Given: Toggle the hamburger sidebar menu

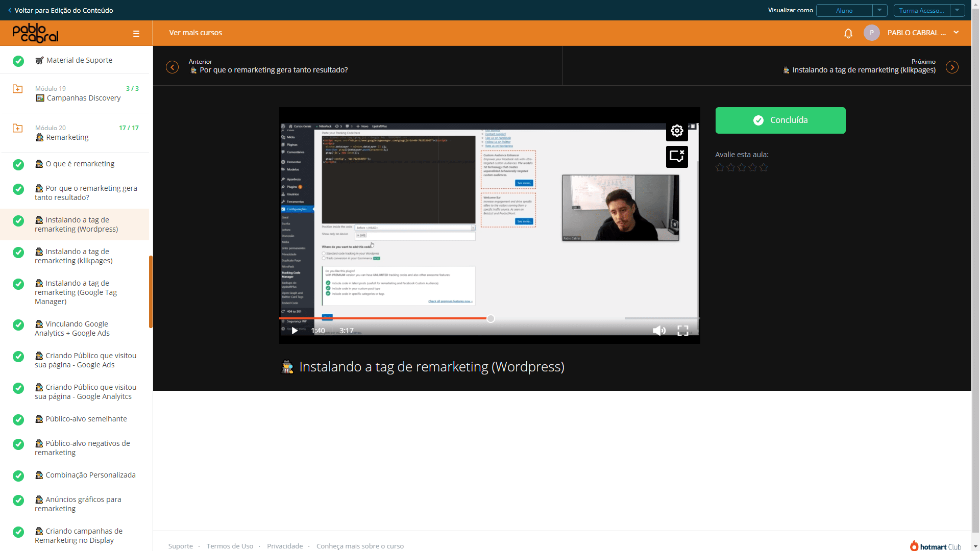Looking at the screenshot, I should click(x=136, y=34).
